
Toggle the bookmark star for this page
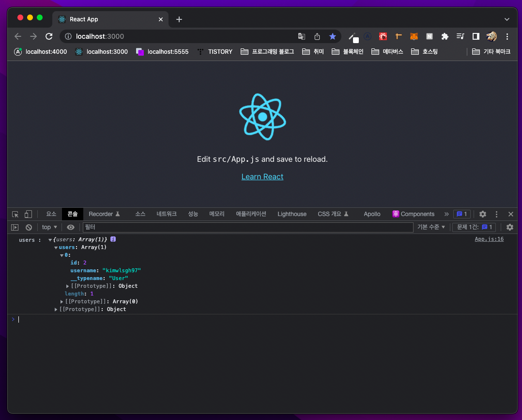coord(332,36)
